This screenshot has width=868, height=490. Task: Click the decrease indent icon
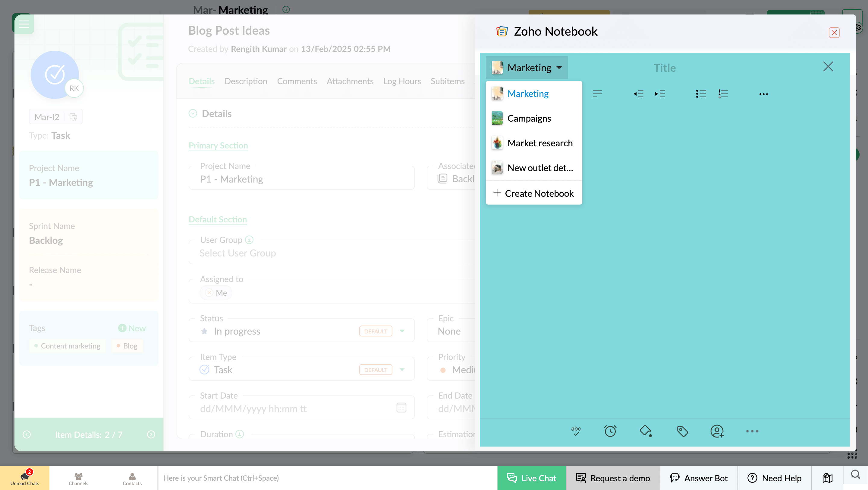coord(638,94)
